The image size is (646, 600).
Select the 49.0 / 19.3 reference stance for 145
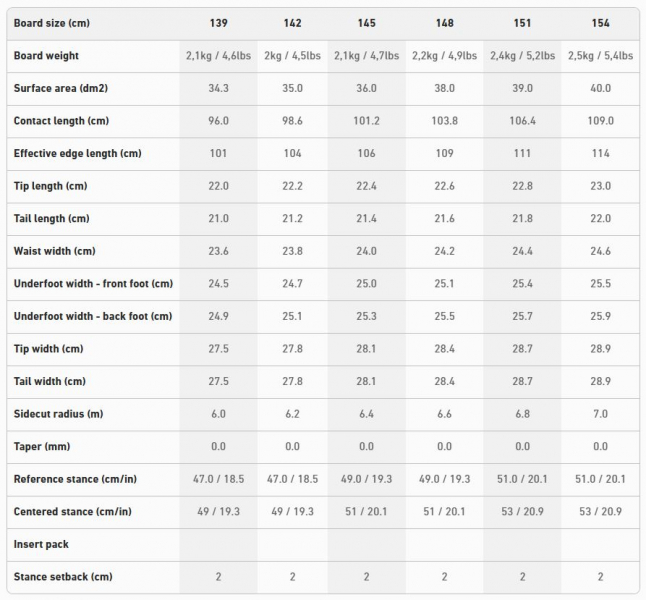[366, 479]
